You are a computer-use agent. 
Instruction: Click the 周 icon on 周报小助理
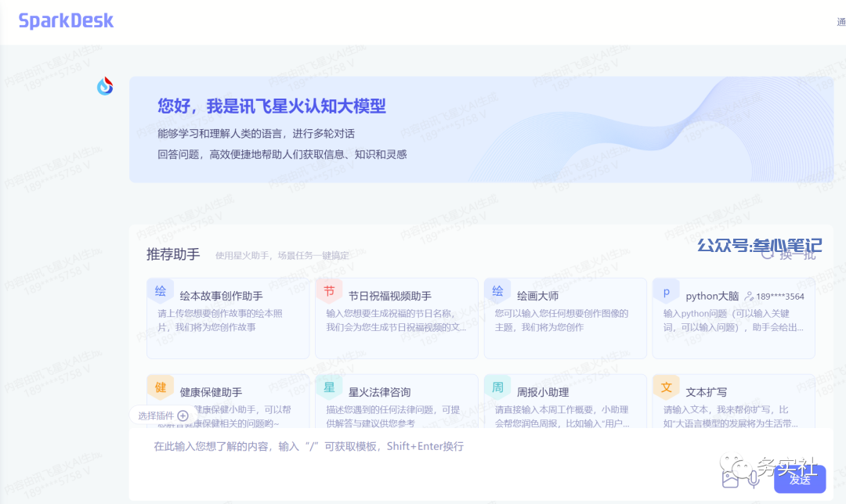point(497,387)
